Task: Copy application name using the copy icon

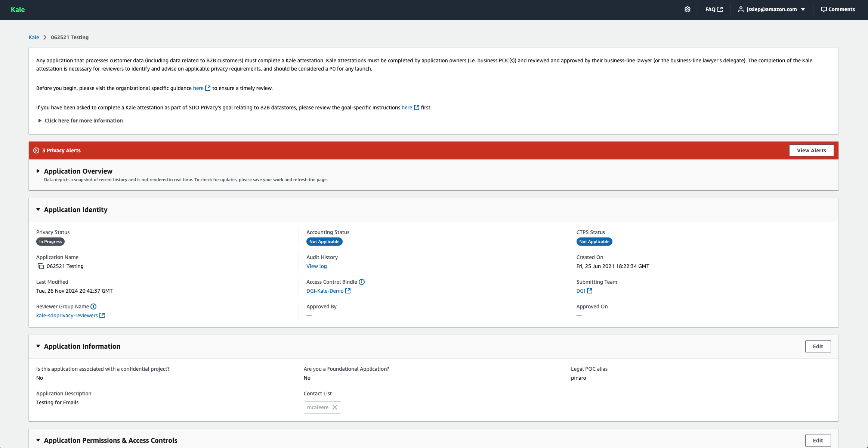Action: [x=41, y=266]
